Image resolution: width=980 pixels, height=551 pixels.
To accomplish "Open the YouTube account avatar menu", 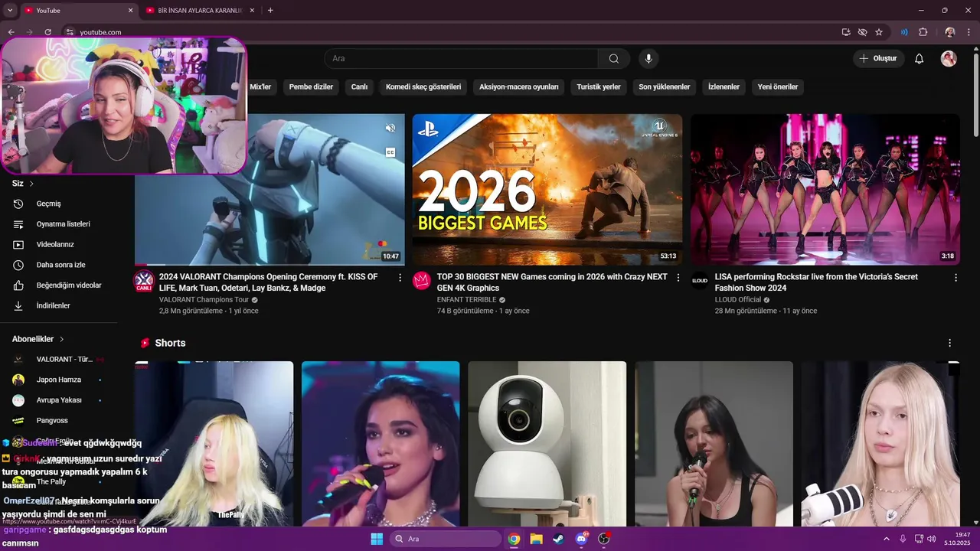I will (x=949, y=59).
